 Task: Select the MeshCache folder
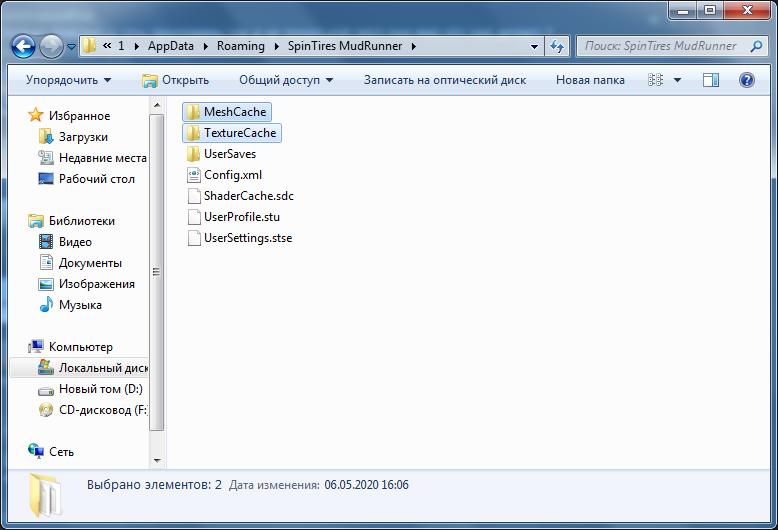[227, 112]
